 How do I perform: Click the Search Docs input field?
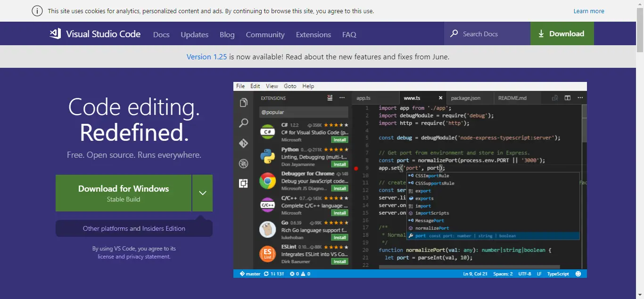pos(487,33)
